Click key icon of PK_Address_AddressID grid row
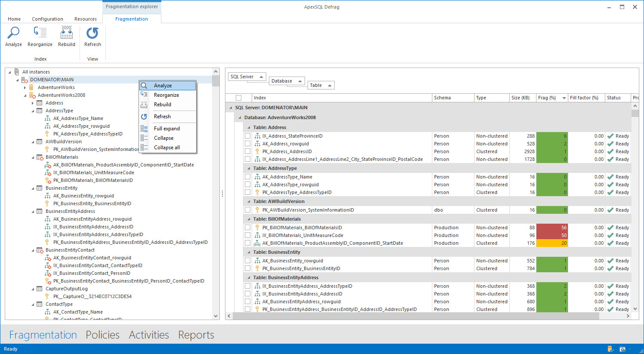Image resolution: width=644 pixels, height=354 pixels. pyautogui.click(x=257, y=151)
